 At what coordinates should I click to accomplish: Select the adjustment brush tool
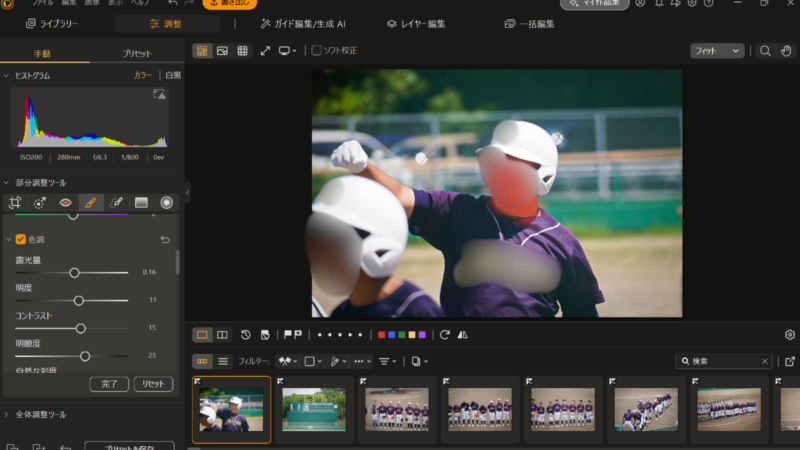[x=90, y=203]
